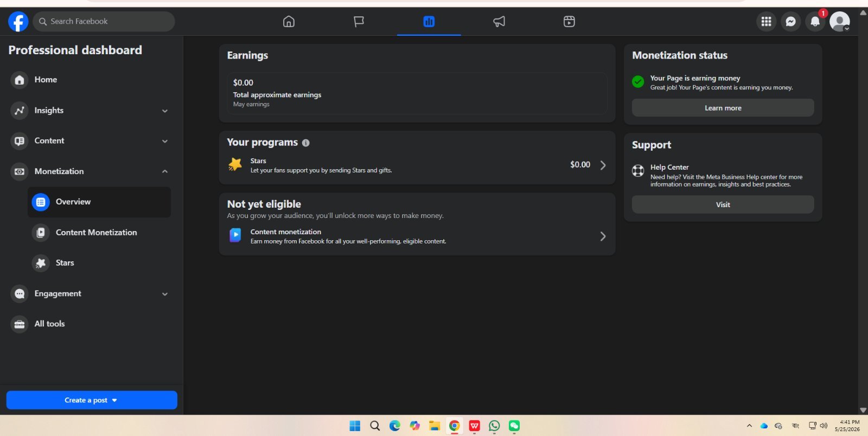
Task: Open File Explorer from taskbar
Action: tap(435, 426)
